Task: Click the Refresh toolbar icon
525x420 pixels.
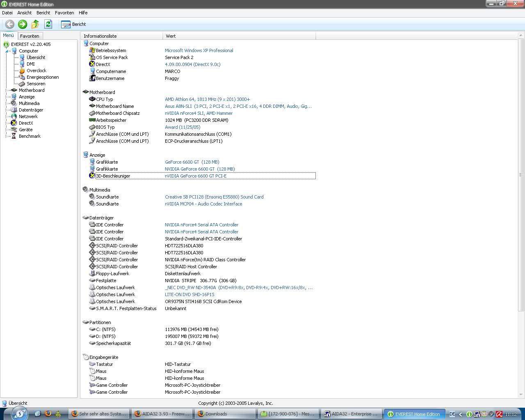Action: click(48, 24)
